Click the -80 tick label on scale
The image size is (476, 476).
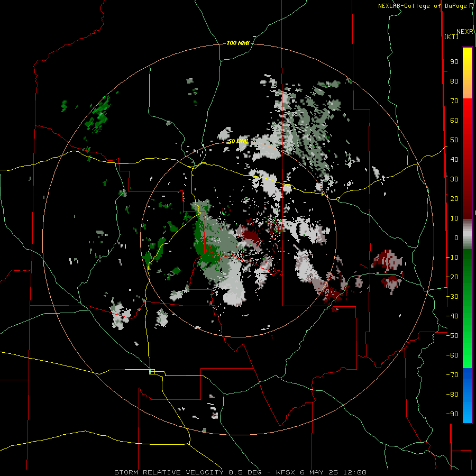click(452, 395)
